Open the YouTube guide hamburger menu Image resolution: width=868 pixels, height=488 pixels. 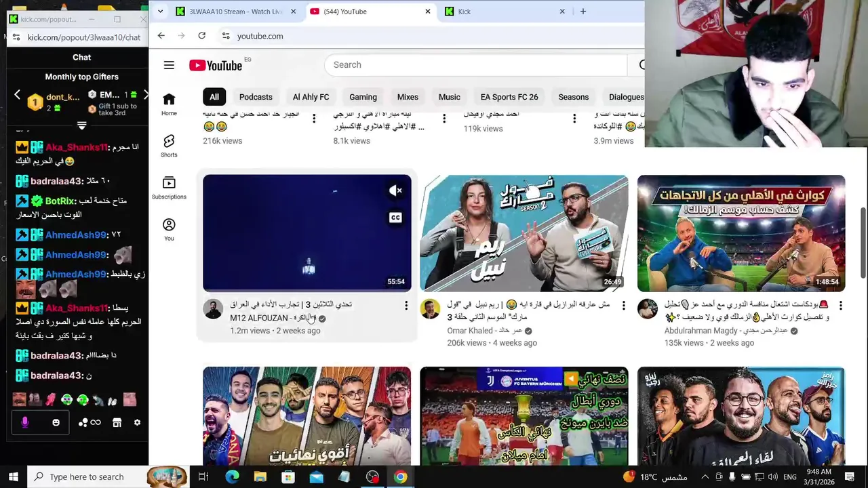[x=169, y=65]
